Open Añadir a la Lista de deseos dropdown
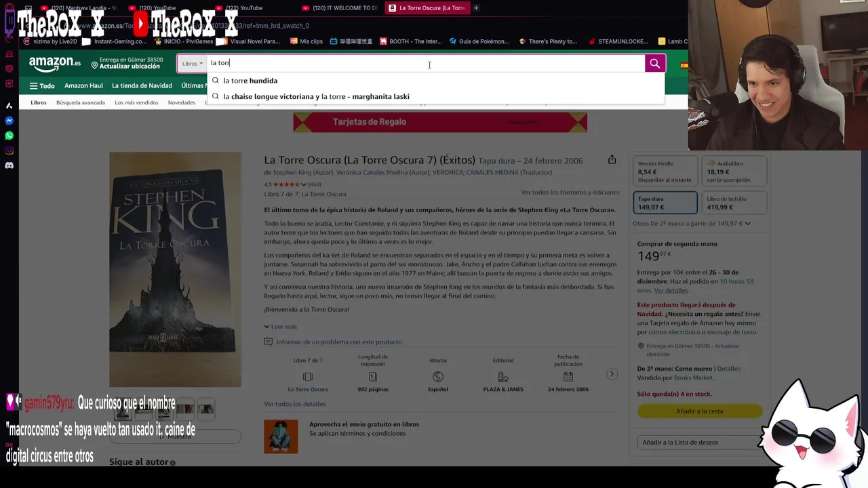Image resolution: width=868 pixels, height=488 pixels. click(x=700, y=442)
